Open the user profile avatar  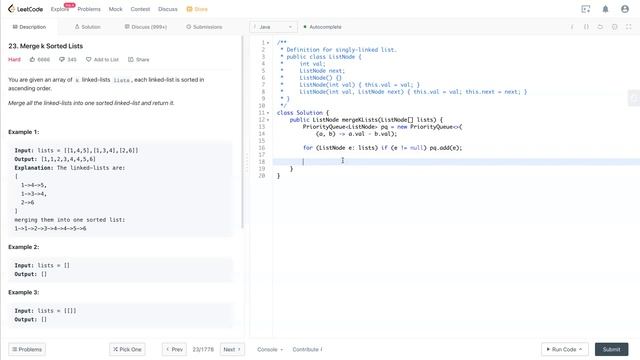(x=624, y=9)
